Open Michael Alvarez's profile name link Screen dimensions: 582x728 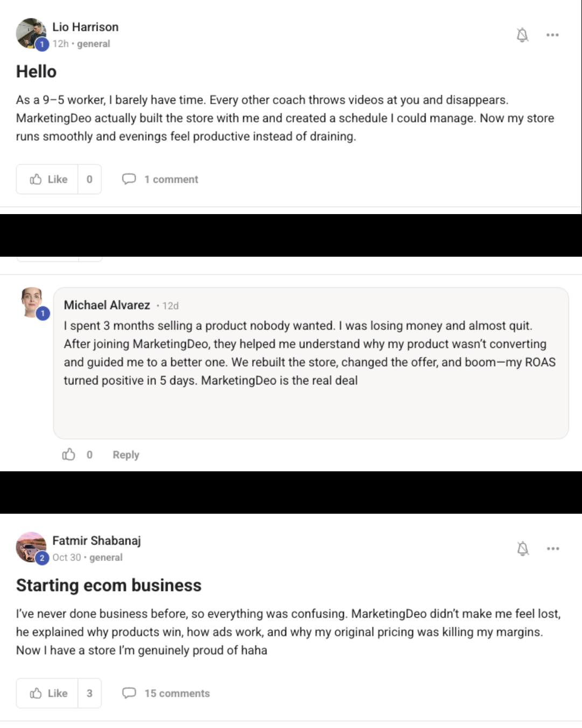point(107,305)
